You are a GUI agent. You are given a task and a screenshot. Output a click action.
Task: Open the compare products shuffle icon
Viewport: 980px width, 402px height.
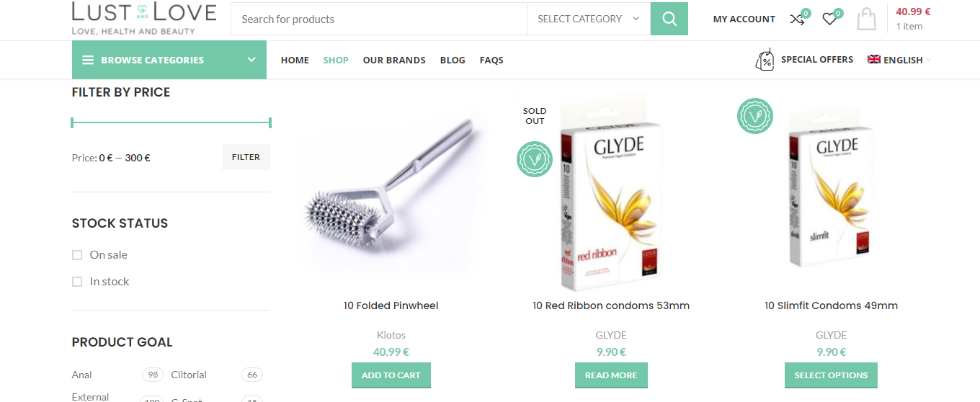(x=796, y=19)
